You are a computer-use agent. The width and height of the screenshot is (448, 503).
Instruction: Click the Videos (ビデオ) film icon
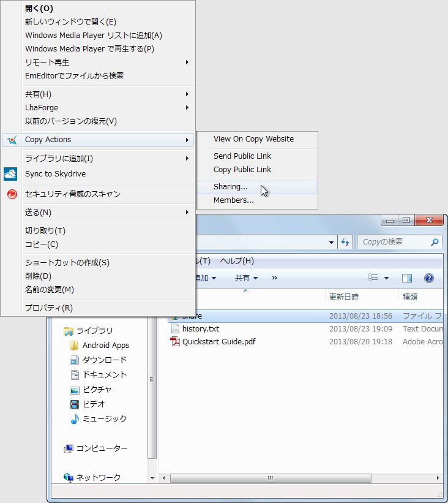click(74, 404)
